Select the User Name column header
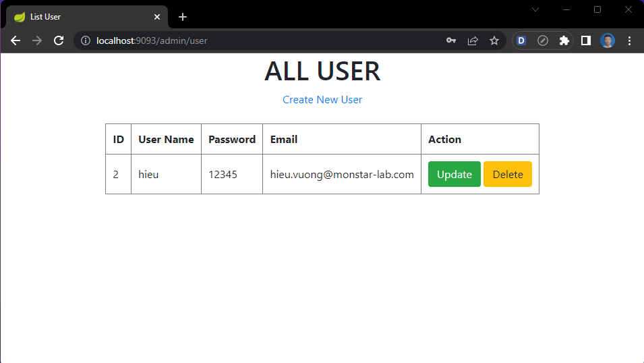Viewport: 644px width, 363px height. (x=166, y=140)
